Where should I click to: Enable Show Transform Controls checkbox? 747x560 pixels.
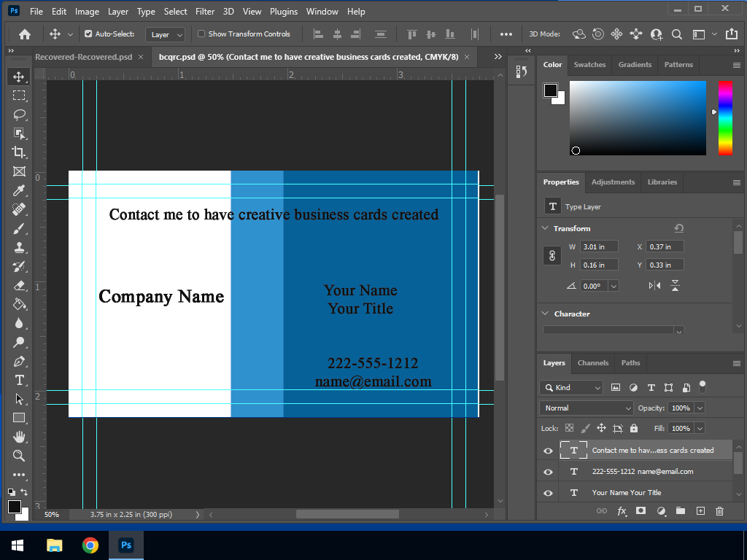tap(202, 34)
